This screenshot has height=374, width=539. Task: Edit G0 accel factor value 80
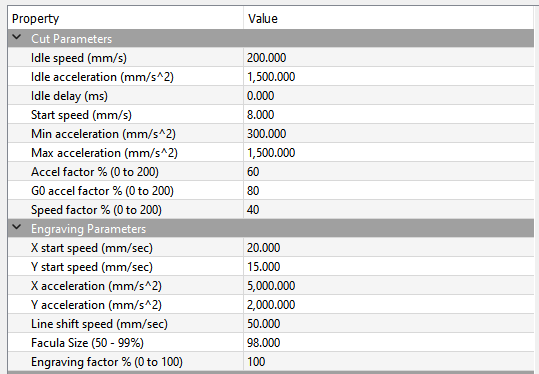pos(389,191)
